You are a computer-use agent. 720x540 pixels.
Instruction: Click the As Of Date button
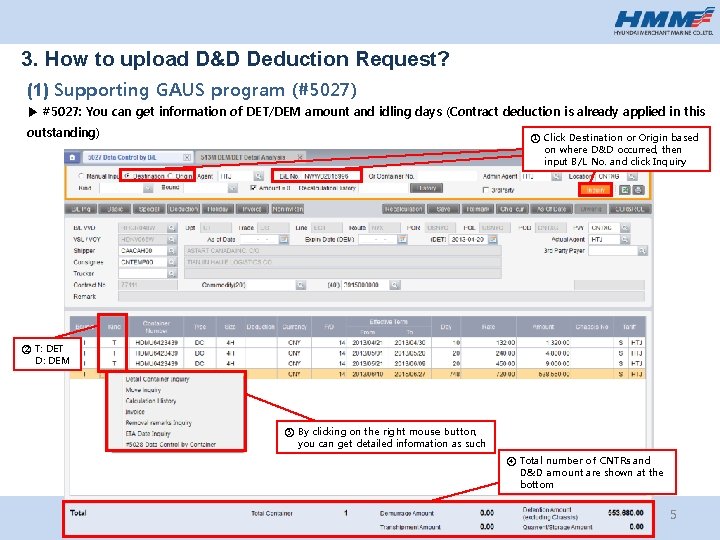551,209
